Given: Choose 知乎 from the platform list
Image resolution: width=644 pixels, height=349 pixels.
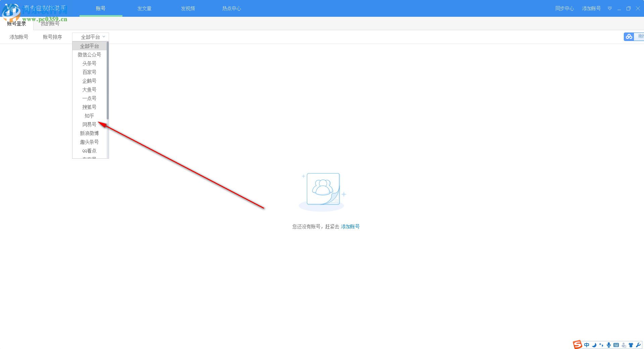Looking at the screenshot, I should 90,116.
